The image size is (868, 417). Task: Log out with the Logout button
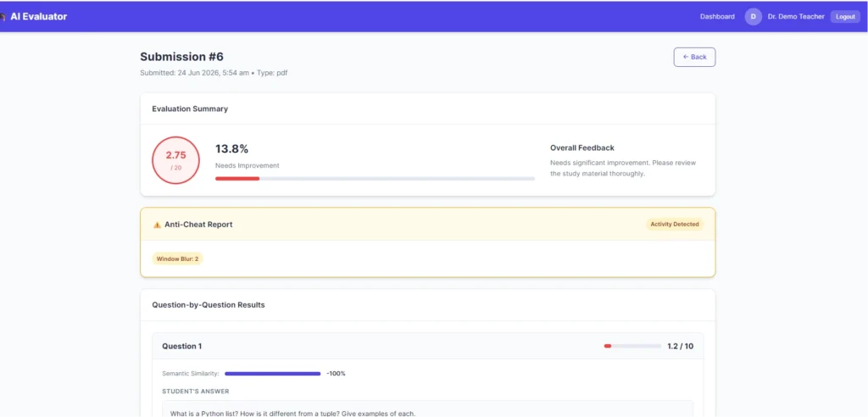845,17
